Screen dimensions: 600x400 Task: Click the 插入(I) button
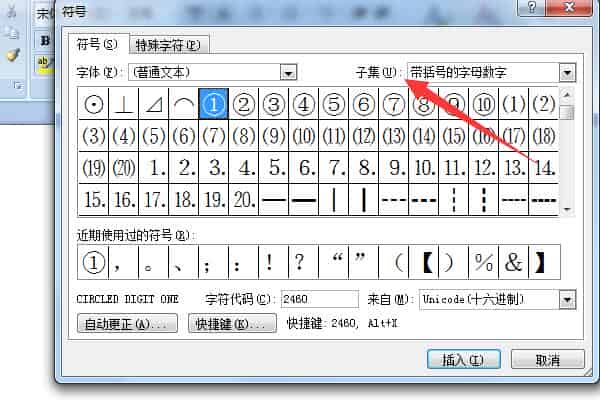463,360
